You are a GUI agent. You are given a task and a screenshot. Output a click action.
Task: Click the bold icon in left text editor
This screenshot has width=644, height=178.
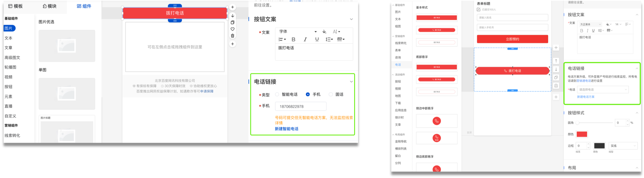click(293, 39)
